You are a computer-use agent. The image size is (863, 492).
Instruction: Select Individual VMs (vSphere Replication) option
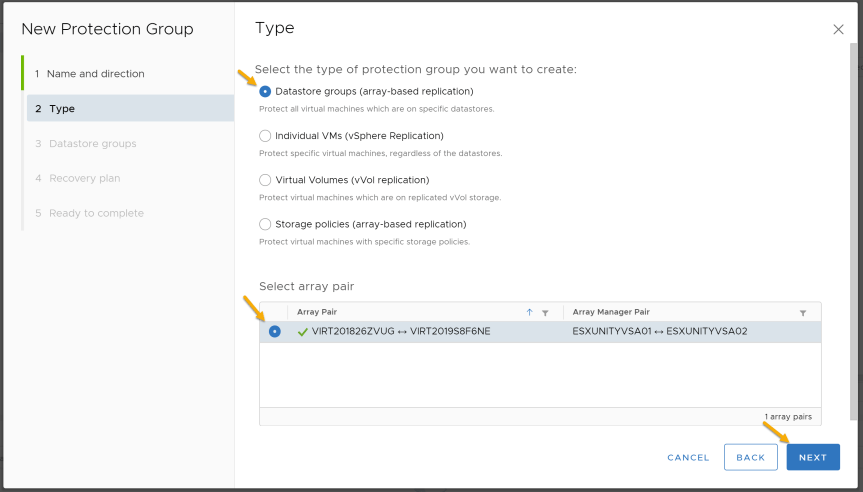(265, 135)
